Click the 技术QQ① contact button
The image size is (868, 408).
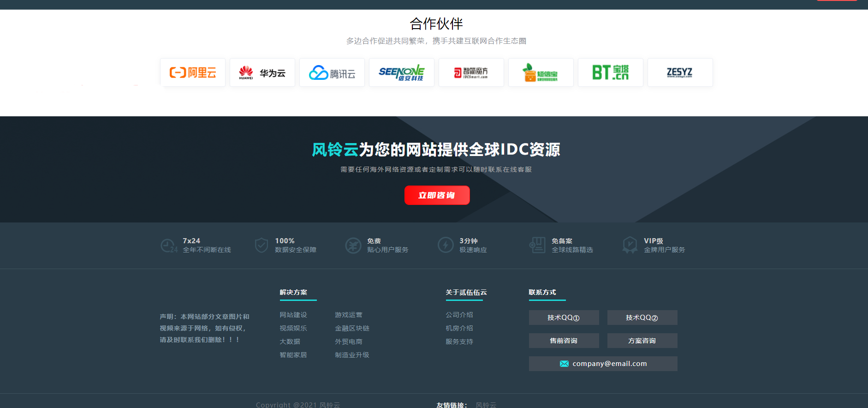(564, 318)
